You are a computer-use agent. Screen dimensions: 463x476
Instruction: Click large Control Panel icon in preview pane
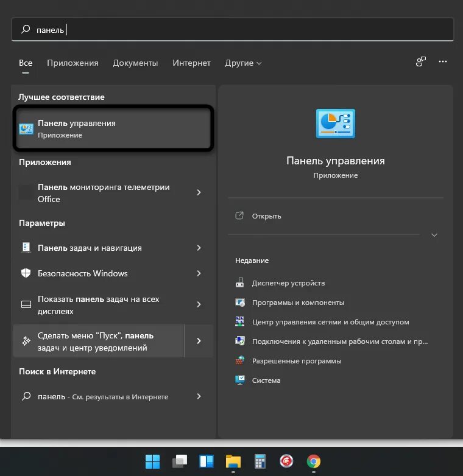click(x=336, y=124)
